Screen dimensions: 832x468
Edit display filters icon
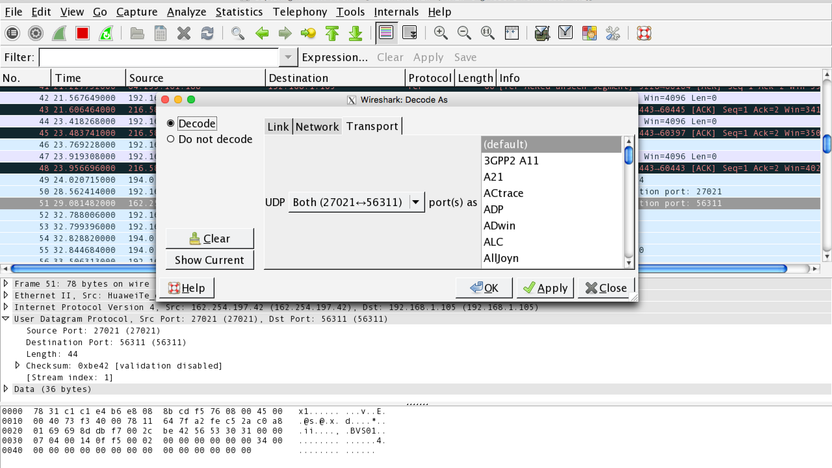pyautogui.click(x=565, y=33)
